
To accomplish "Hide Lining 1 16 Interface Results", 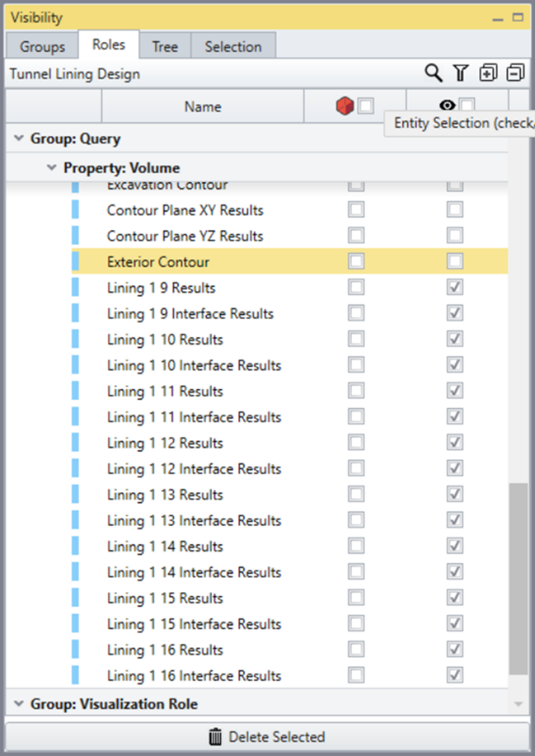I will click(455, 676).
